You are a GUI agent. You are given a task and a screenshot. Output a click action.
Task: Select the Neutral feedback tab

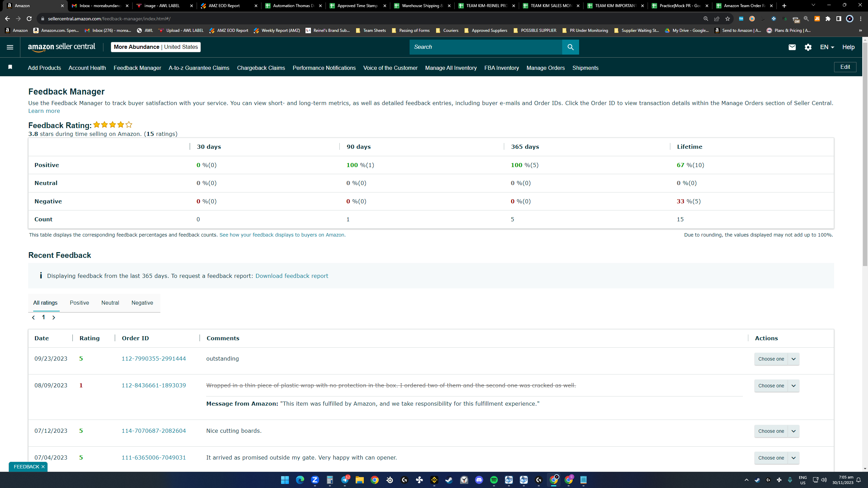pyautogui.click(x=110, y=303)
